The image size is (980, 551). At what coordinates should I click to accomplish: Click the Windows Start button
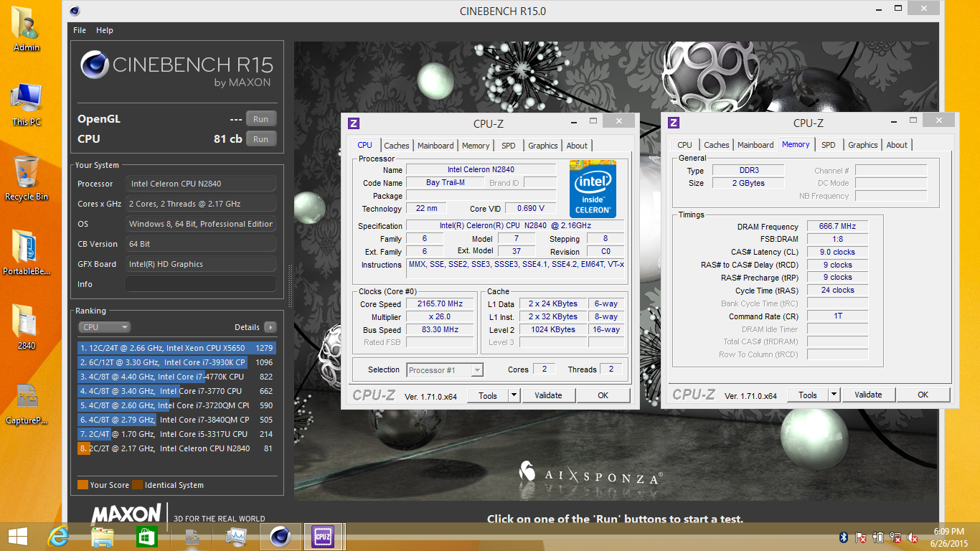18,537
